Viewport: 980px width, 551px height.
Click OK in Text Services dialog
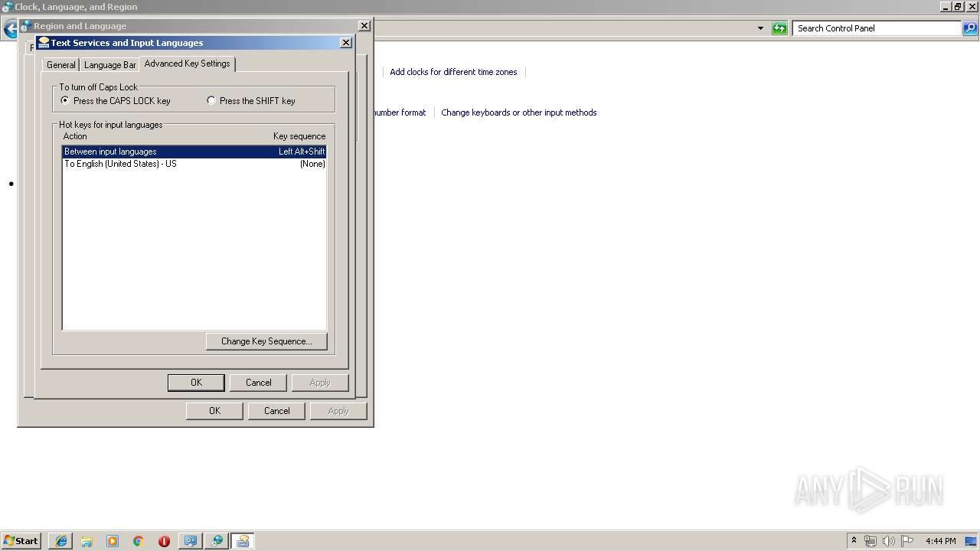click(196, 383)
